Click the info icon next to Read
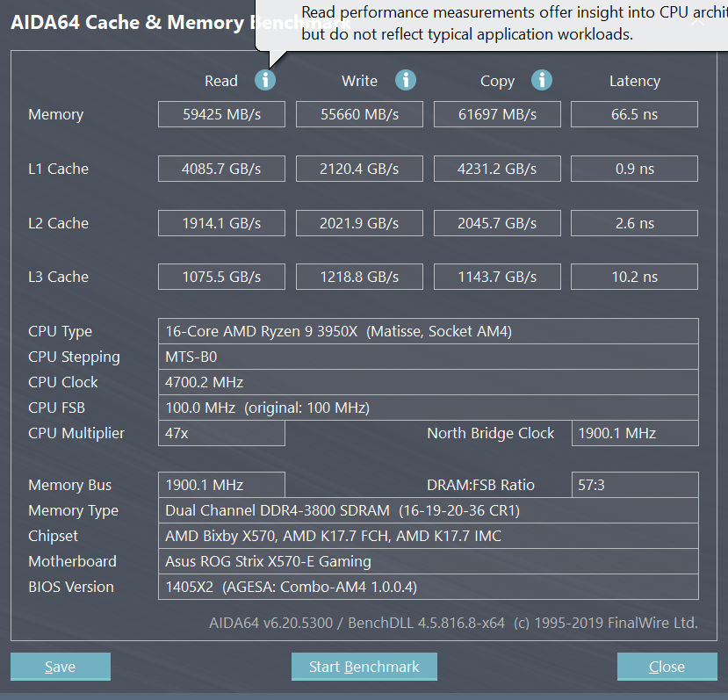This screenshot has height=700, width=728. click(x=265, y=80)
